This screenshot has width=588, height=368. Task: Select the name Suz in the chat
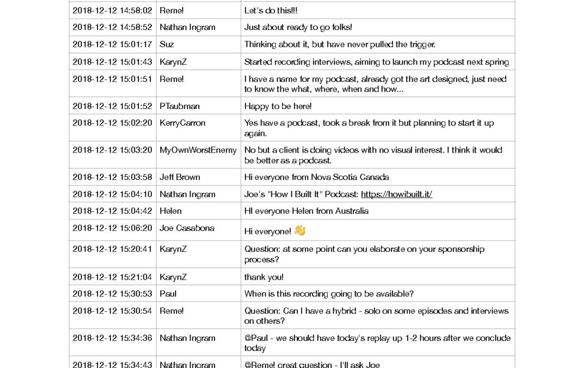(167, 45)
